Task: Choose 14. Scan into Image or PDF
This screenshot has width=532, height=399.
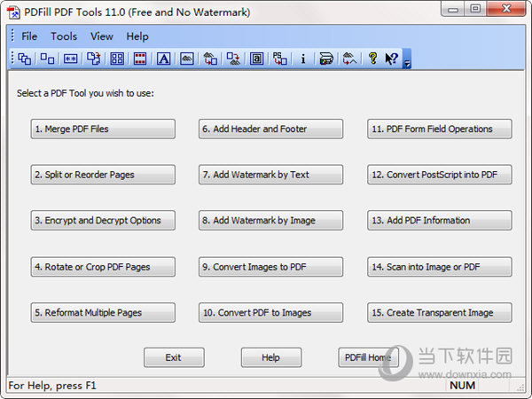Action: (x=440, y=267)
